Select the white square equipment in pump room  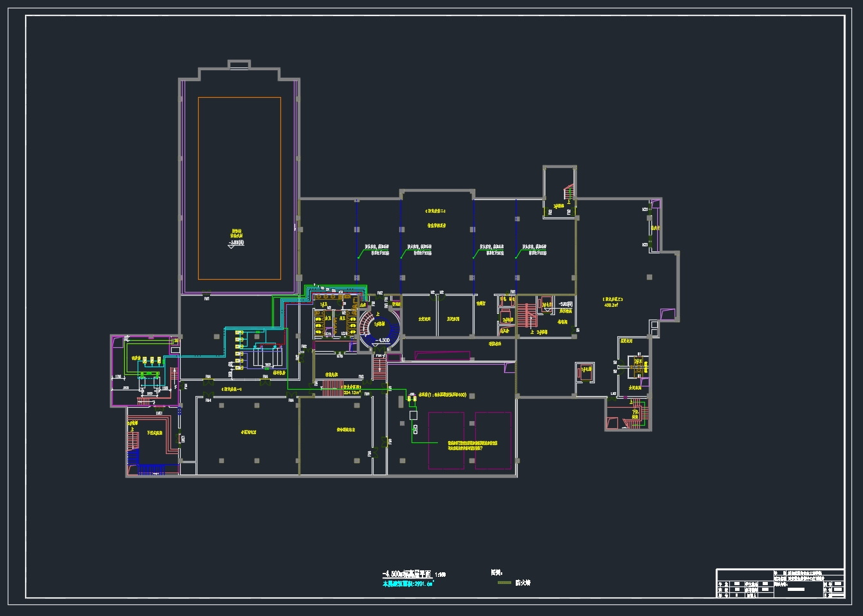[x=413, y=415]
